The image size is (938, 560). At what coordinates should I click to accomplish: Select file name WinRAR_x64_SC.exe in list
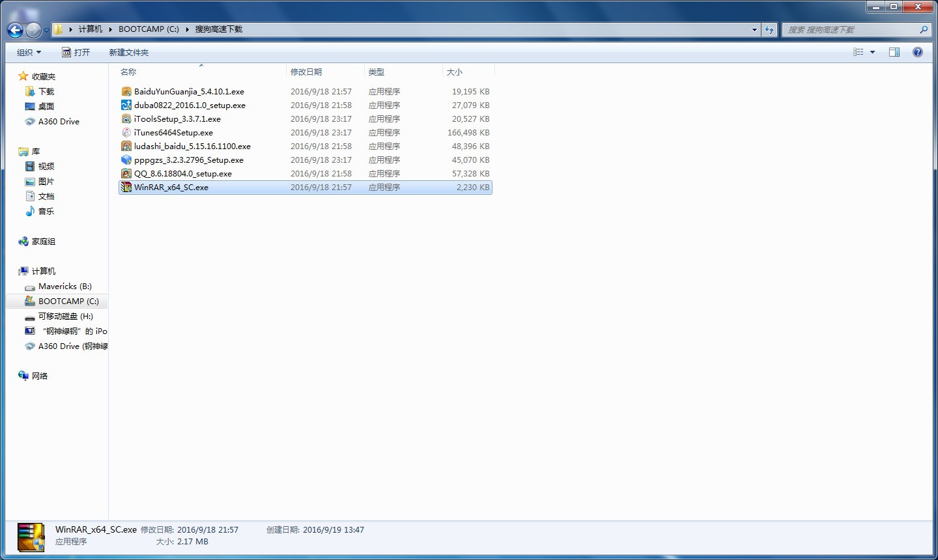[x=171, y=188]
